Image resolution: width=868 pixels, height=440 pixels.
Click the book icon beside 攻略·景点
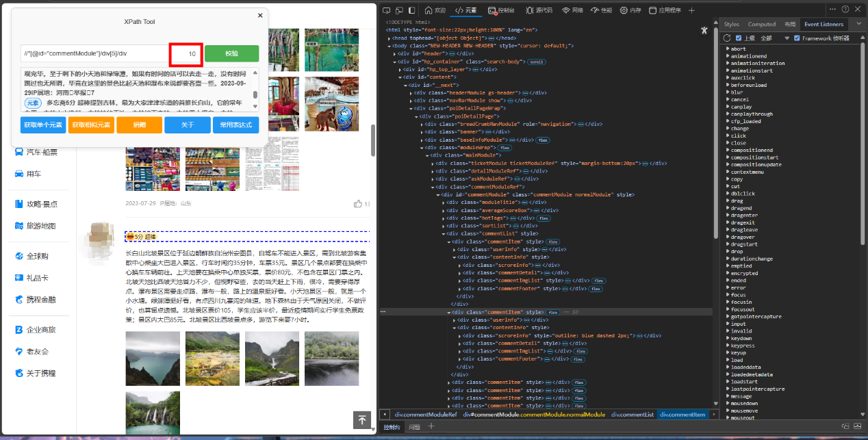pos(19,204)
